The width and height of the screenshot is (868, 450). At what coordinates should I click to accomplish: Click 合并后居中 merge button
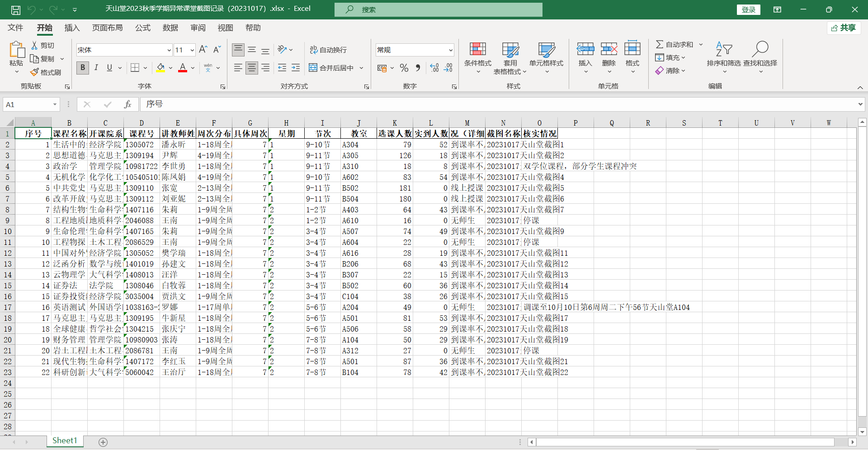coord(331,68)
